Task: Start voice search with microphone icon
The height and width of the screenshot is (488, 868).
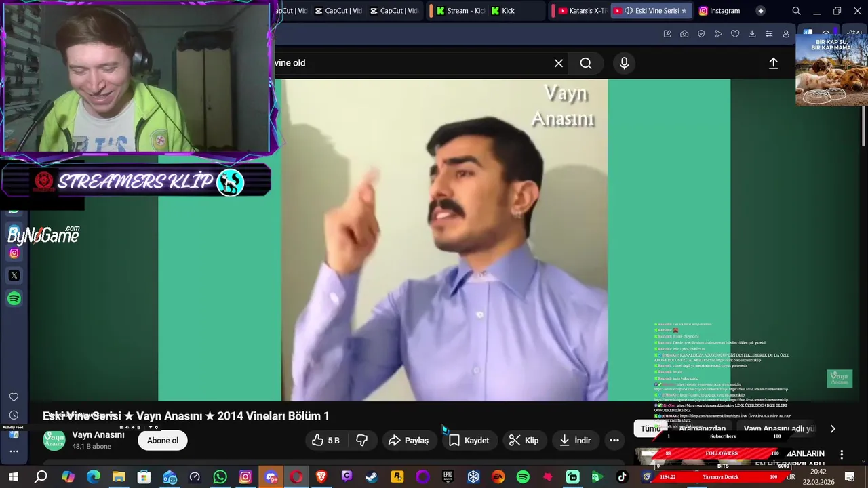Action: [624, 63]
